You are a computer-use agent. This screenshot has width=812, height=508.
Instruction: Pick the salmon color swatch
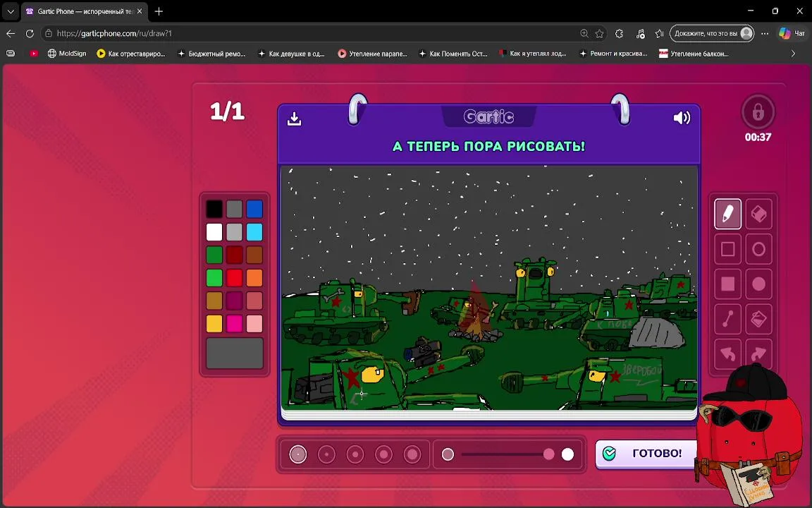click(x=254, y=301)
